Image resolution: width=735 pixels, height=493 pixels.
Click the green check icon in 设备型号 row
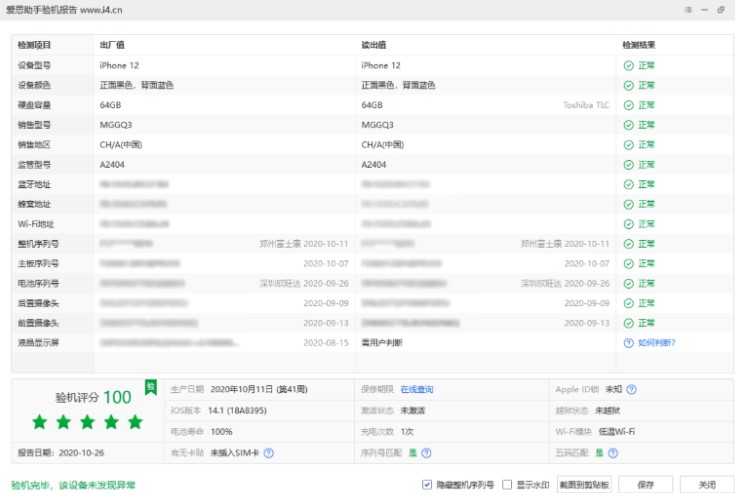tap(629, 66)
